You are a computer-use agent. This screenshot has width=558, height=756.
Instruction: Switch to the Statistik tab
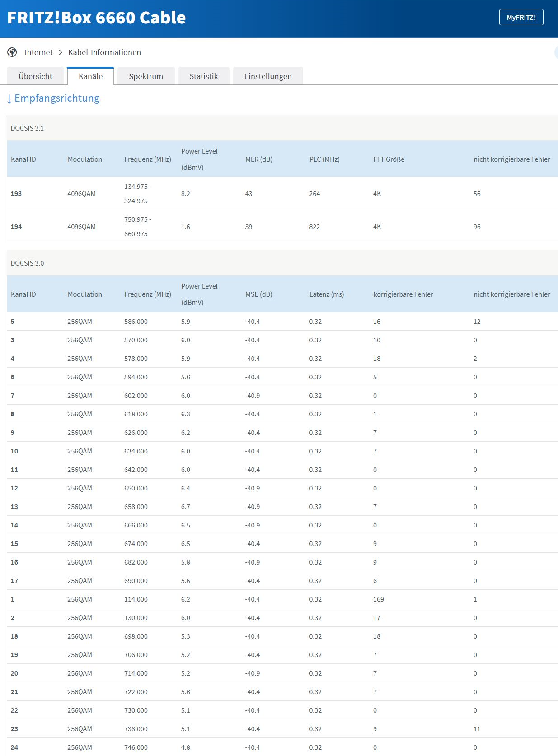point(204,76)
